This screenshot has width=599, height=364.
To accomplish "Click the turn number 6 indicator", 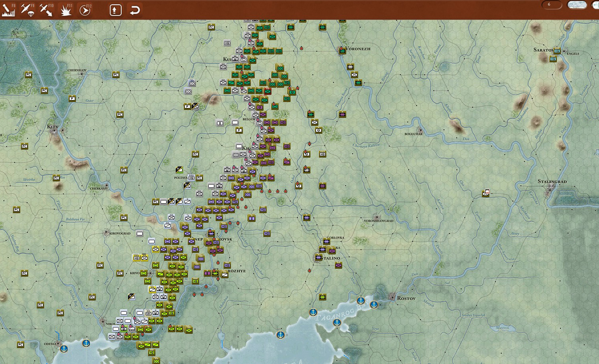I will (x=552, y=5).
